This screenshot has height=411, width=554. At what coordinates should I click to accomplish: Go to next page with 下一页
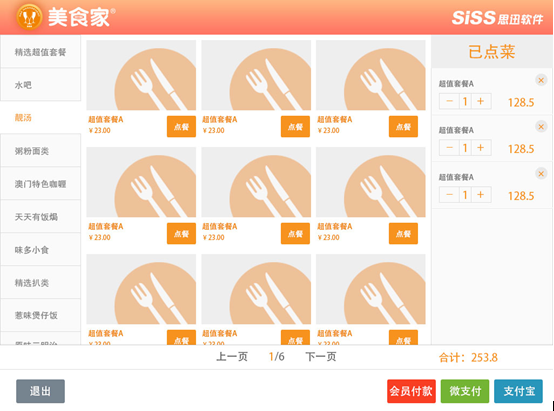[x=321, y=357]
